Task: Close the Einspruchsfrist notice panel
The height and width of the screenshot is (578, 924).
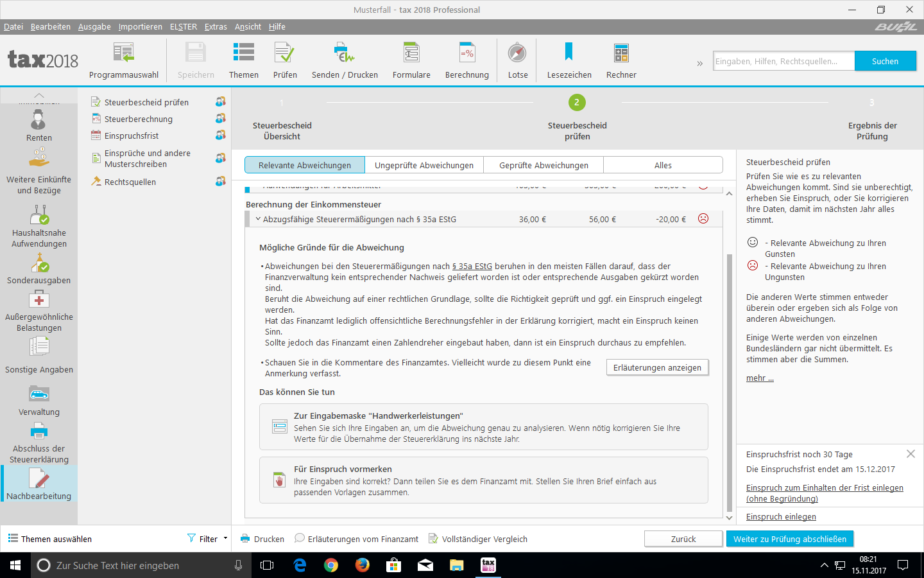Action: tap(911, 453)
